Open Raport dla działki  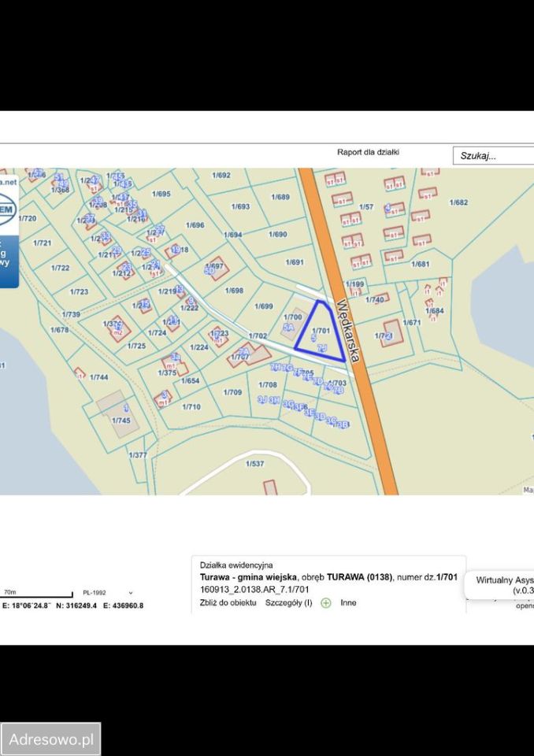368,152
